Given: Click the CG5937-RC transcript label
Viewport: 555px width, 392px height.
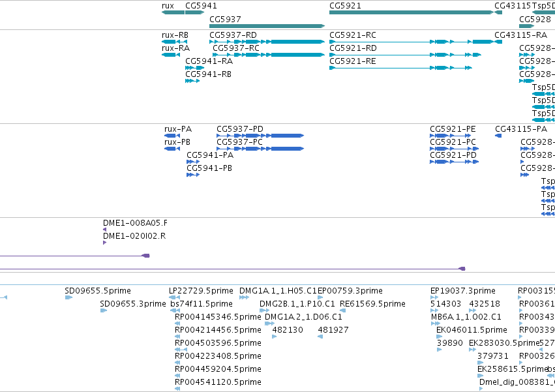Looking at the screenshot, I should pos(236,48).
